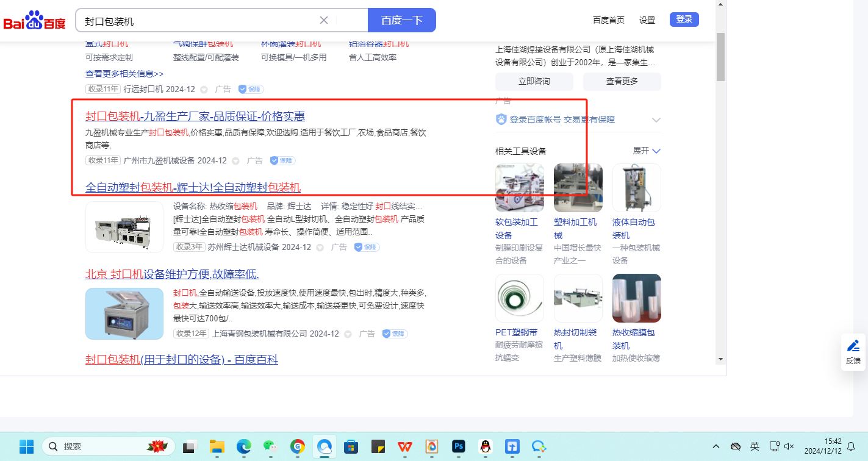This screenshot has width=868, height=461.
Task: Open the 封口包装机 百度百科 result link
Action: pos(182,360)
